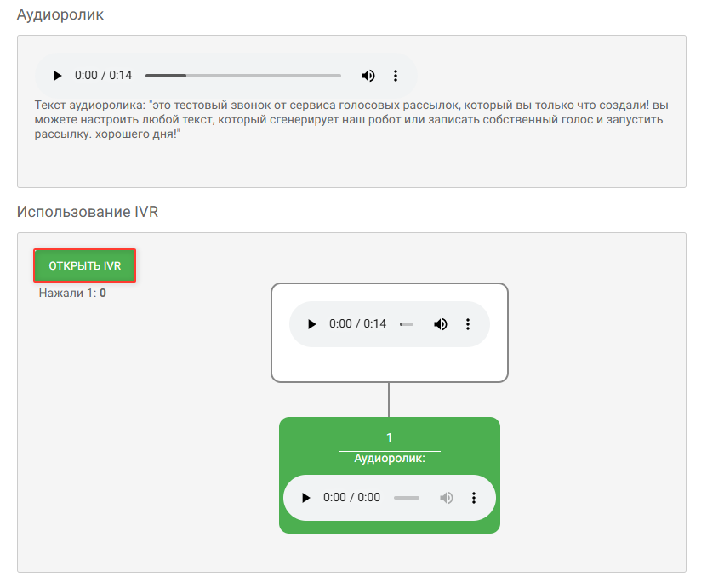Mute the top audio player volume
The height and width of the screenshot is (588, 707).
pos(368,75)
